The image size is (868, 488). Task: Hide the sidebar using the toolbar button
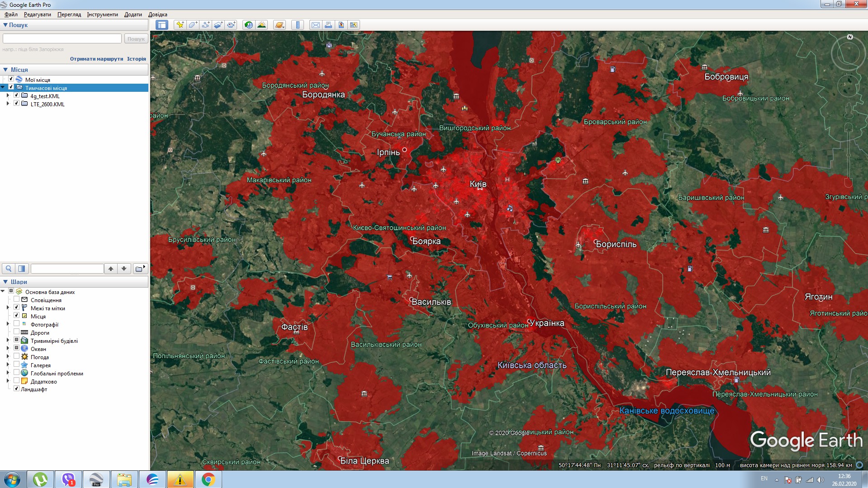coord(161,25)
